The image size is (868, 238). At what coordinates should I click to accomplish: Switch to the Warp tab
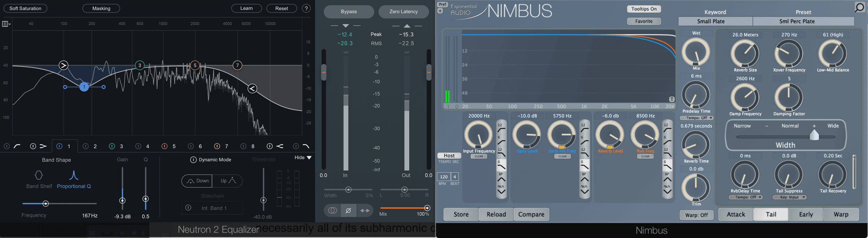coord(841,214)
